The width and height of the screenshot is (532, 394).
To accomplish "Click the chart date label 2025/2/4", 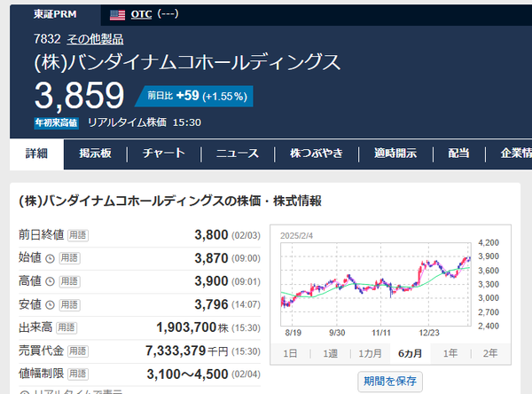I will [296, 236].
